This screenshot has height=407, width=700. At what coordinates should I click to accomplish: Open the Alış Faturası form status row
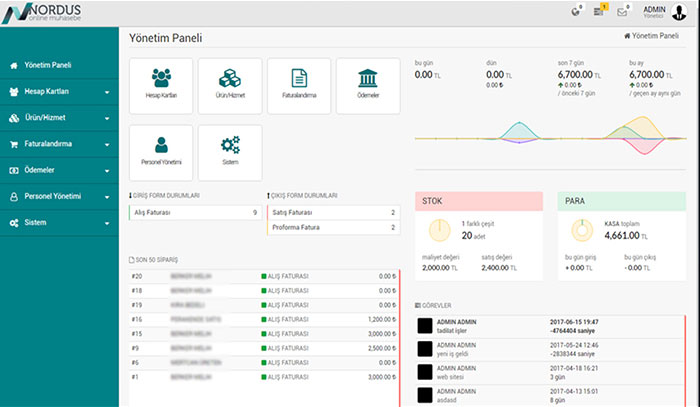click(x=196, y=212)
